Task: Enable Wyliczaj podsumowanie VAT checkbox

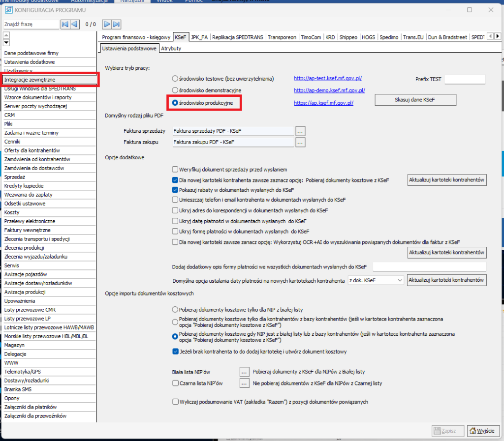Action: (x=176, y=402)
